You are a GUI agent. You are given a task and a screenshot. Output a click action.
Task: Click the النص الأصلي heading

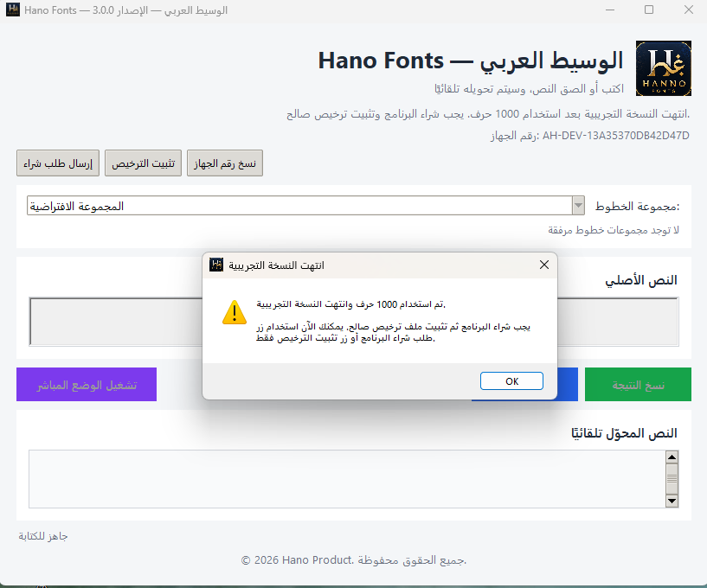pyautogui.click(x=640, y=280)
